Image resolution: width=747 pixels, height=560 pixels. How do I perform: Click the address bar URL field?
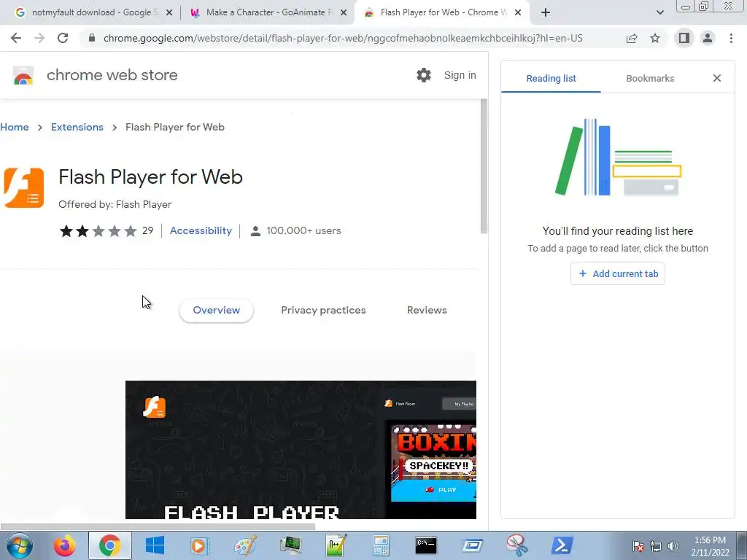(342, 38)
